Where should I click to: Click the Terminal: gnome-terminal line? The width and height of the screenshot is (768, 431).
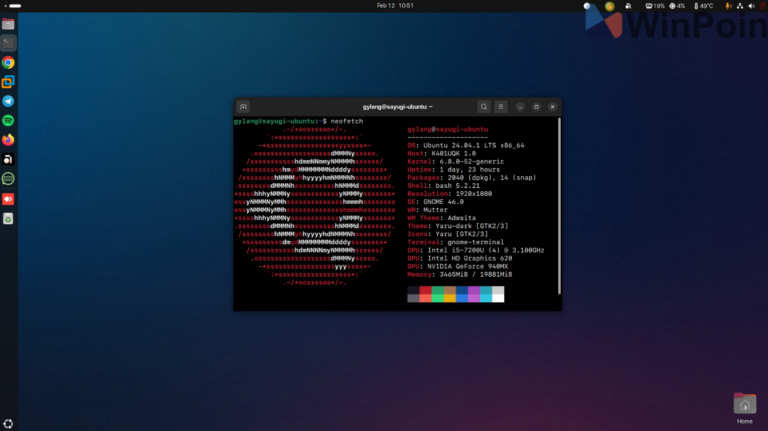pyautogui.click(x=456, y=242)
